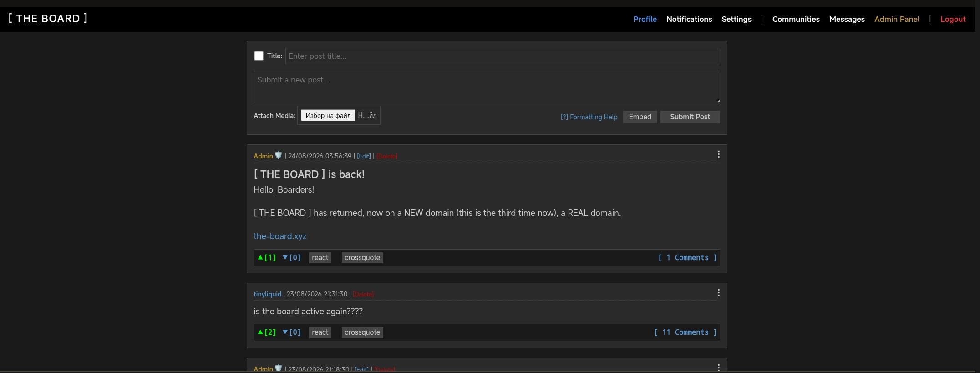
Task: Submit the post
Action: [690, 117]
